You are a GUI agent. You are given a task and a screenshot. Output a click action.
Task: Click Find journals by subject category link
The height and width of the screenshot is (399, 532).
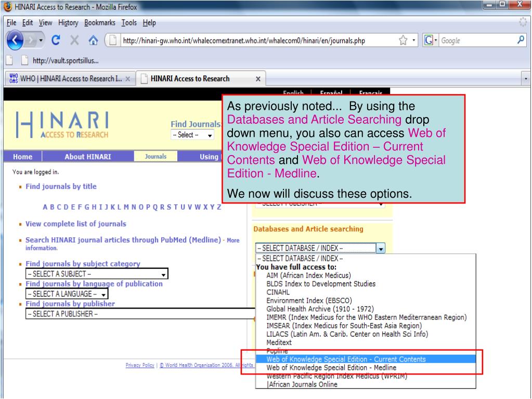pyautogui.click(x=83, y=264)
